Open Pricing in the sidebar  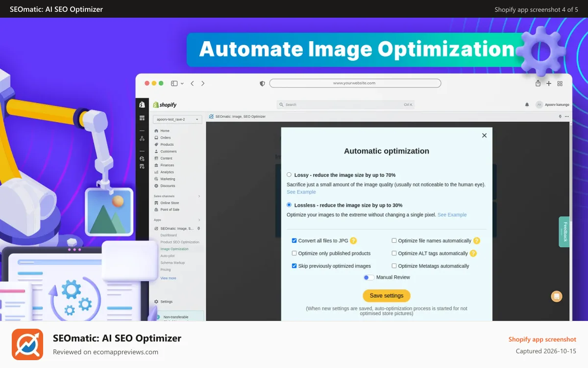click(166, 270)
